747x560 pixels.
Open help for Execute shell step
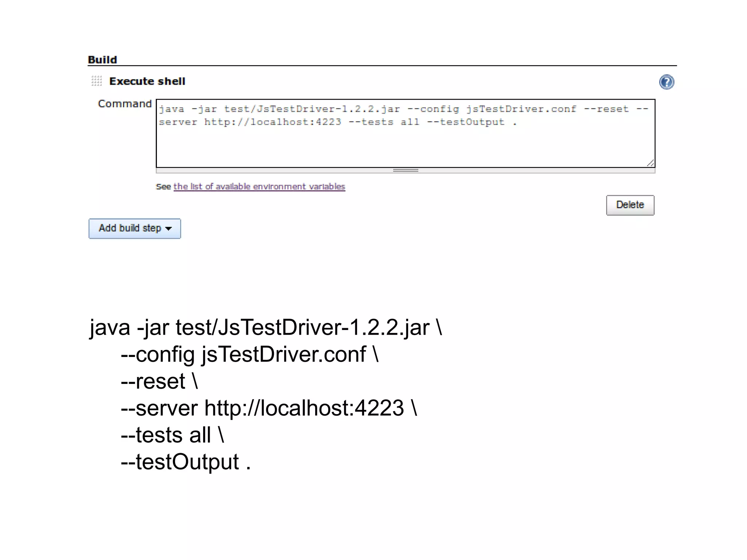click(666, 82)
